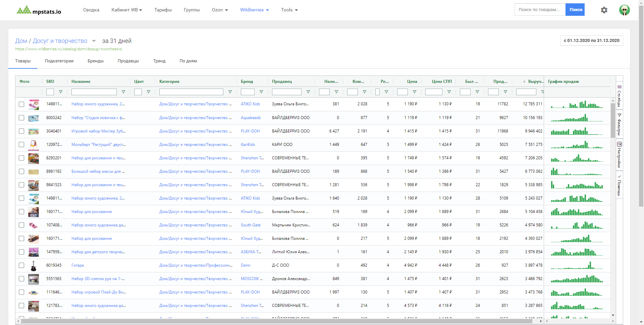Click the mpstats.io logo
This screenshot has width=644, height=325.
[x=39, y=10]
